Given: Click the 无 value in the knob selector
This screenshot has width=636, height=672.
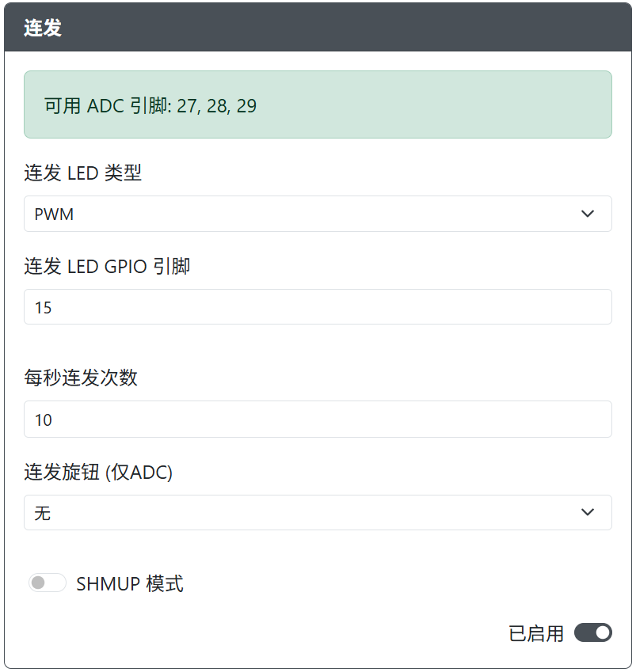Looking at the screenshot, I should pyautogui.click(x=43, y=514).
